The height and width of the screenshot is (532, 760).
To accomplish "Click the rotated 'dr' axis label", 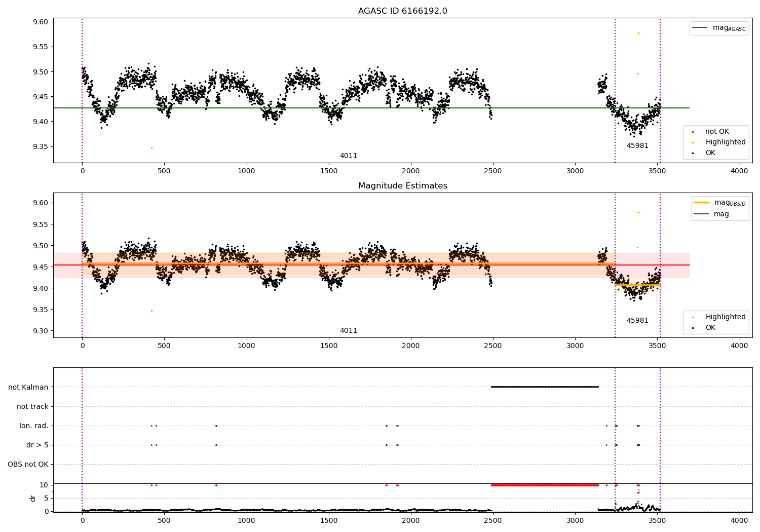I will (33, 499).
